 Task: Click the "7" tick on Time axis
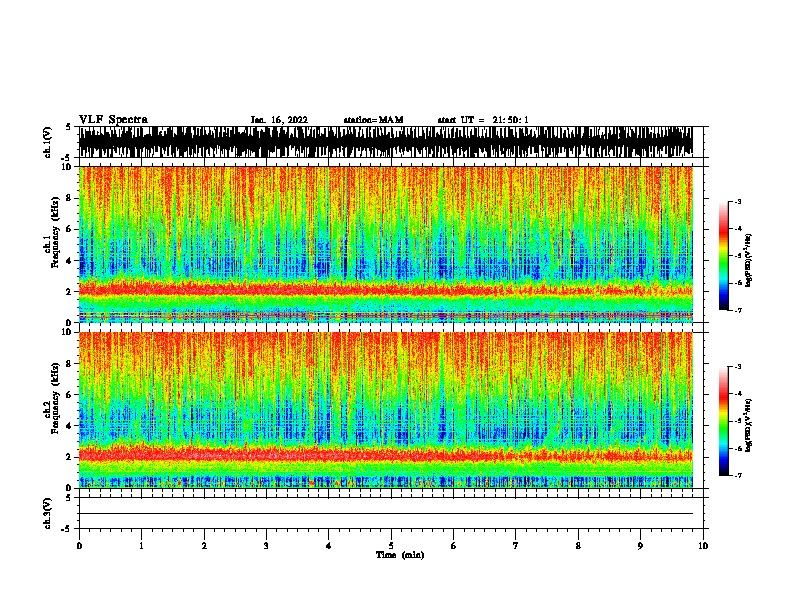[x=516, y=546]
